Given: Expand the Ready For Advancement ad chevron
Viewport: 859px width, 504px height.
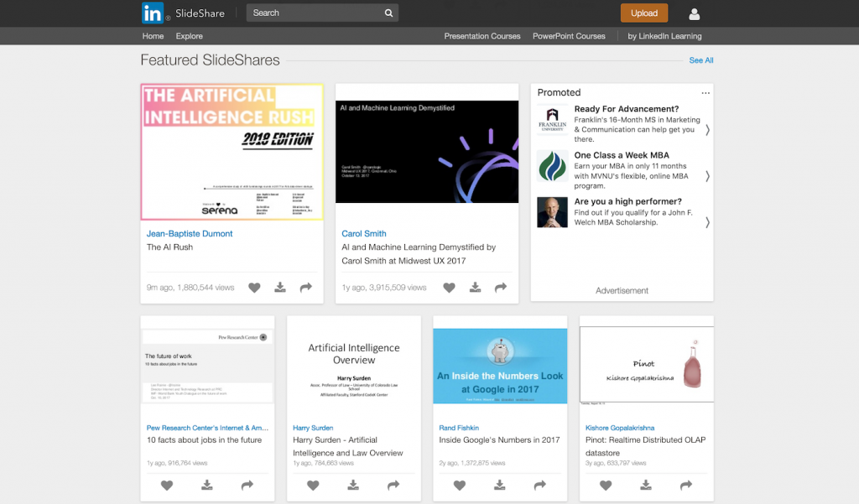Looking at the screenshot, I should click(x=707, y=130).
